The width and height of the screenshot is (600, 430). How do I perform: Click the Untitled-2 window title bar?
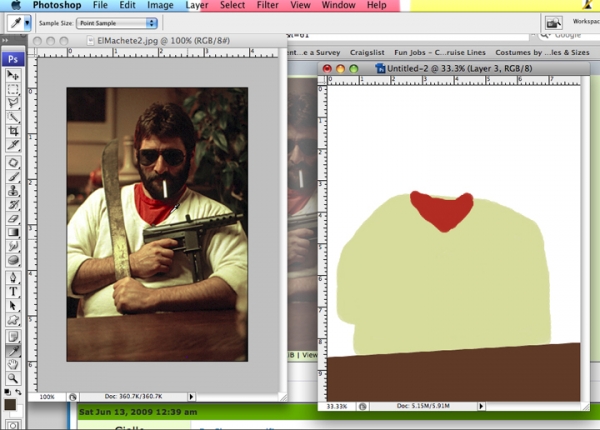coord(453,68)
